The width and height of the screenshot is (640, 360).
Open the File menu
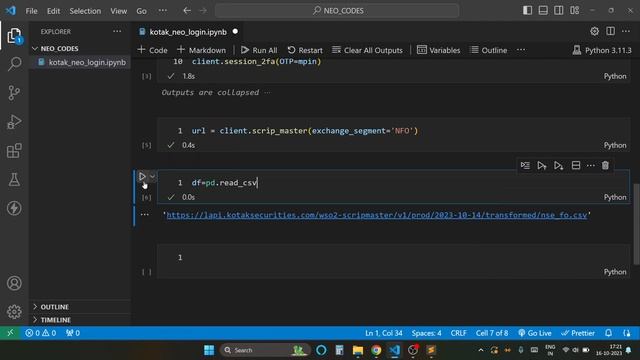coord(31,11)
